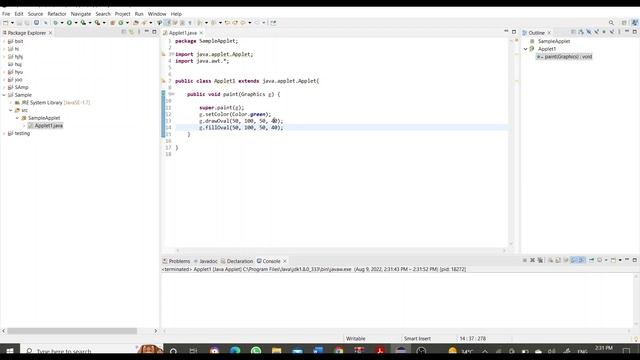Click Remove Launch X icon in Console
Screen dimensions: 640x360
click(532, 260)
